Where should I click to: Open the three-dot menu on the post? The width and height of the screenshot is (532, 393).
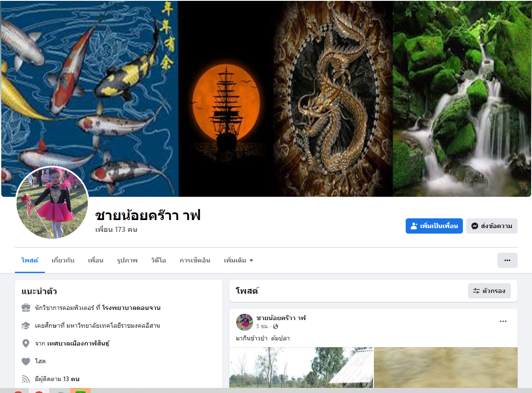point(503,321)
